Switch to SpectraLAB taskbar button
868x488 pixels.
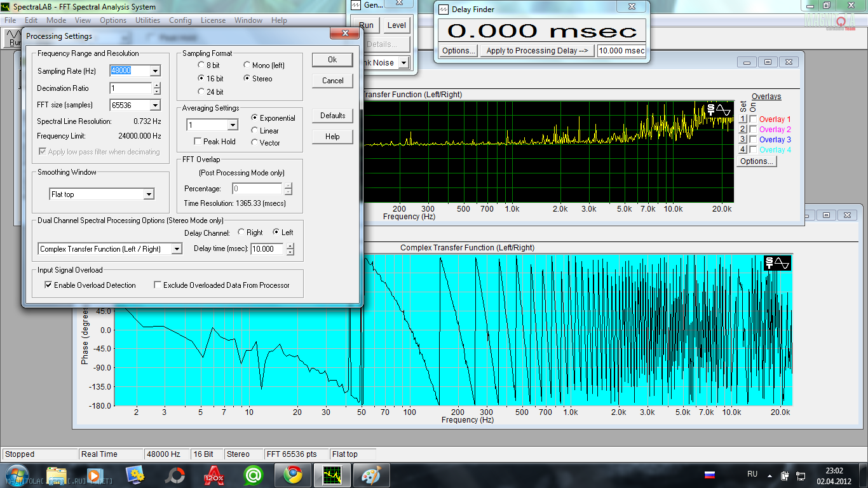(332, 475)
